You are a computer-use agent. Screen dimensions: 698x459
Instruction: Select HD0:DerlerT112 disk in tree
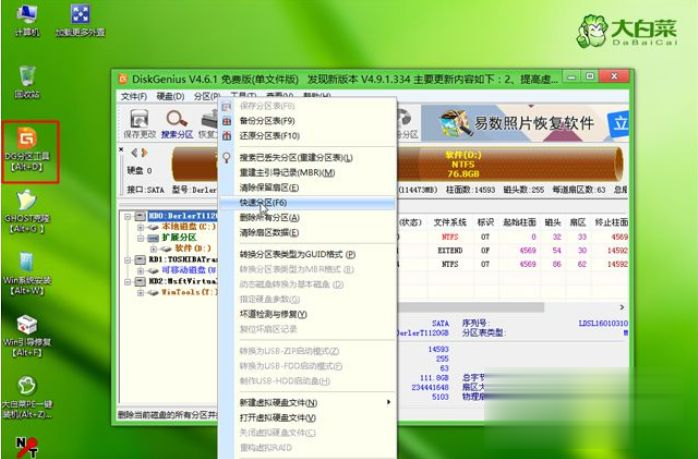183,216
